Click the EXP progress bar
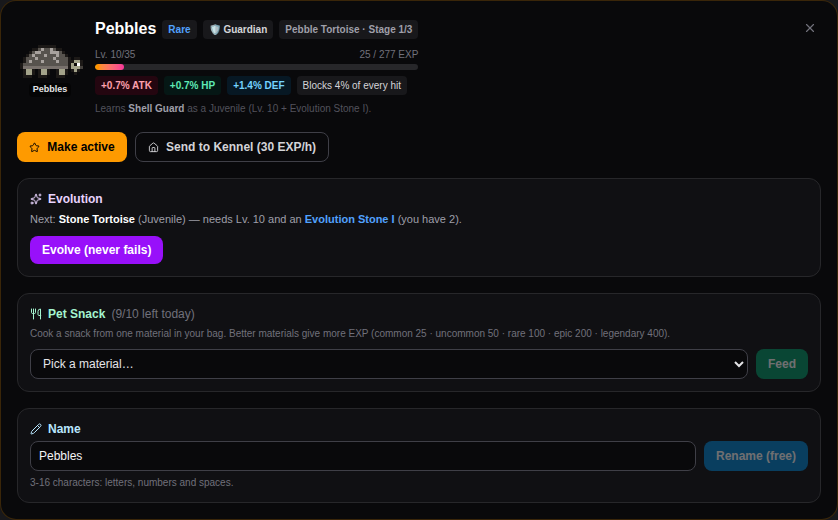This screenshot has height=520, width=838. (x=257, y=67)
